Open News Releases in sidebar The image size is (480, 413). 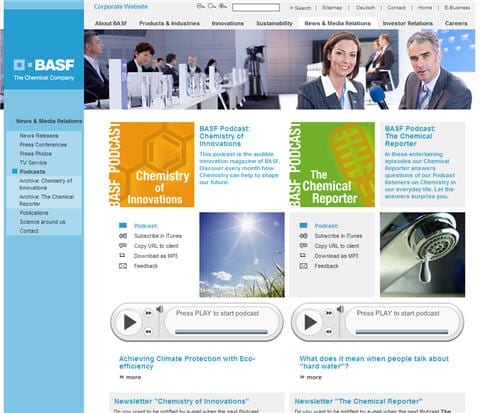(x=39, y=136)
